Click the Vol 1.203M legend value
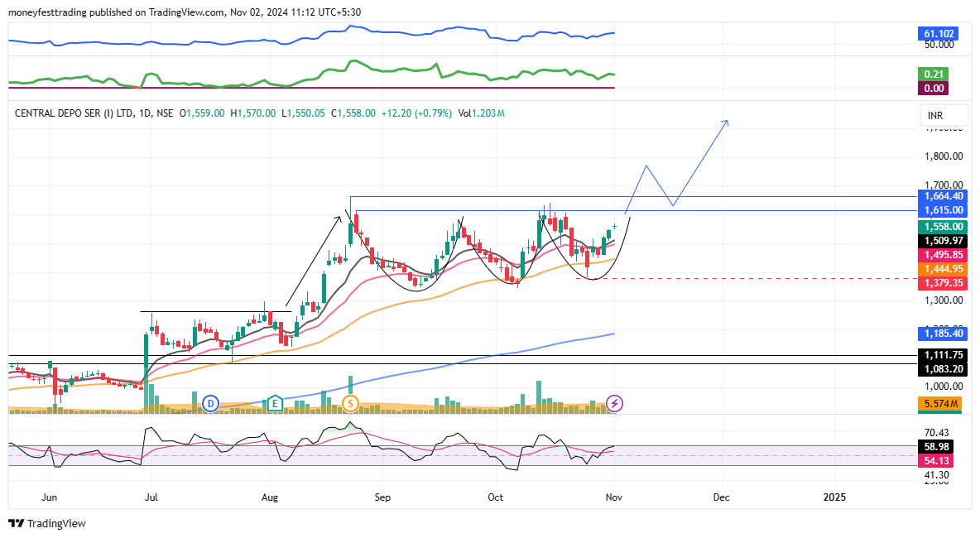Screen dimensions: 980x538 click(x=481, y=113)
